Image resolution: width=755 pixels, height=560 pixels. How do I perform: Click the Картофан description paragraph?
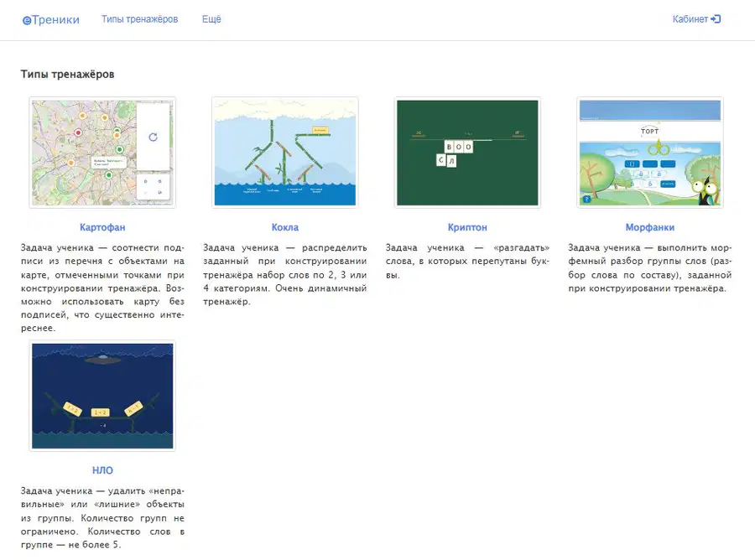(102, 288)
